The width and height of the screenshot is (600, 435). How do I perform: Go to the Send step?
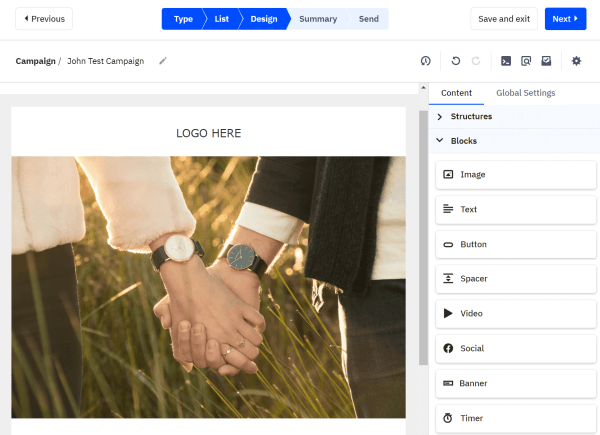(x=368, y=19)
